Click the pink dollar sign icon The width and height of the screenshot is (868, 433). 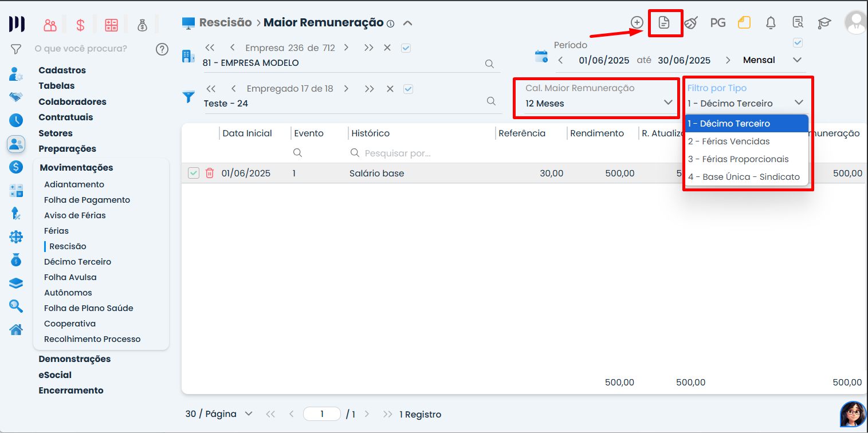(x=81, y=25)
